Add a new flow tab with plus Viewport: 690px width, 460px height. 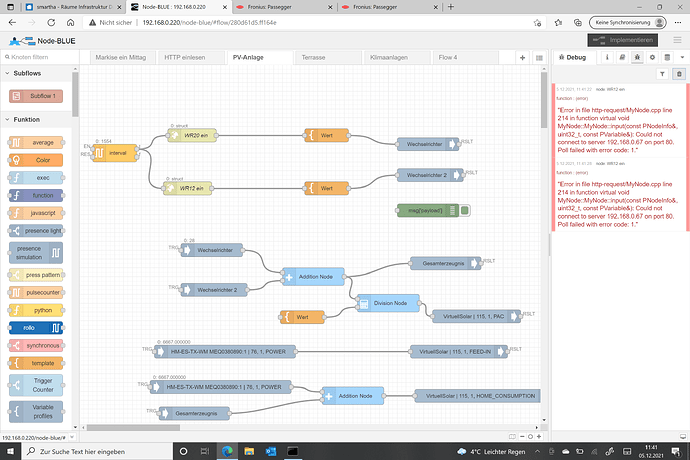pos(520,58)
